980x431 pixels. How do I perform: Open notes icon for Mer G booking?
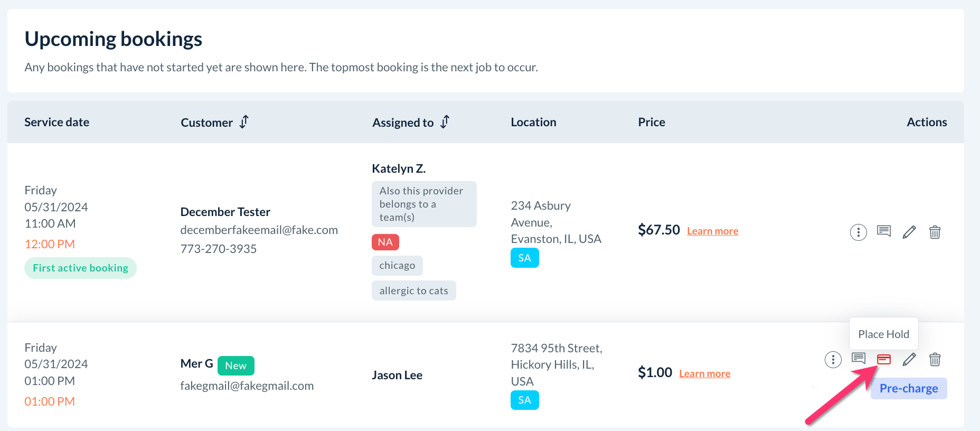pyautogui.click(x=858, y=359)
